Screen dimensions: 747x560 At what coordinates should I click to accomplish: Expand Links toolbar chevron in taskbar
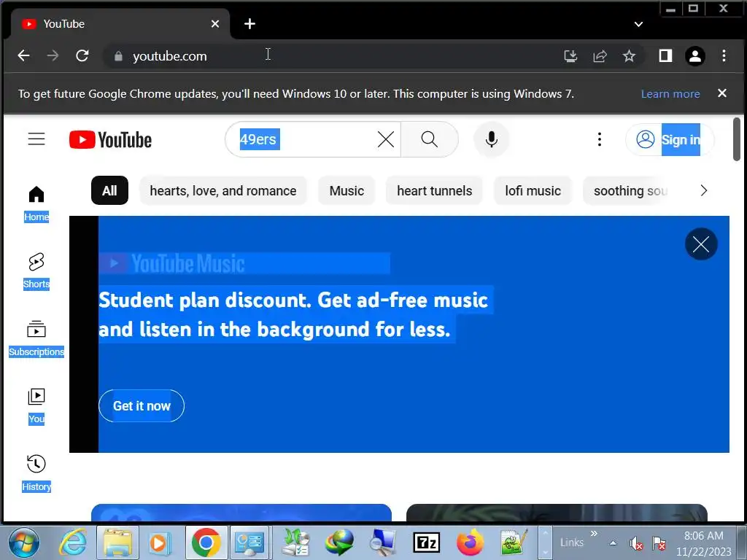(x=594, y=533)
